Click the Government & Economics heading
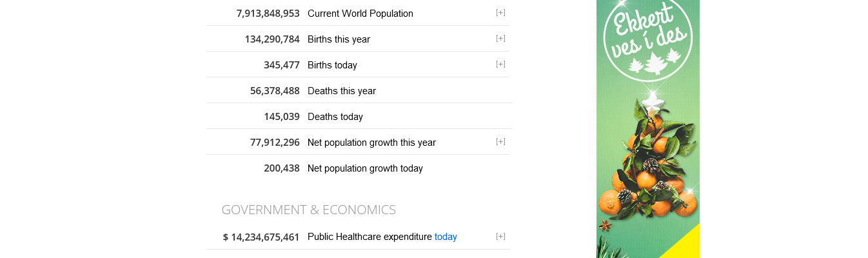 (308, 210)
